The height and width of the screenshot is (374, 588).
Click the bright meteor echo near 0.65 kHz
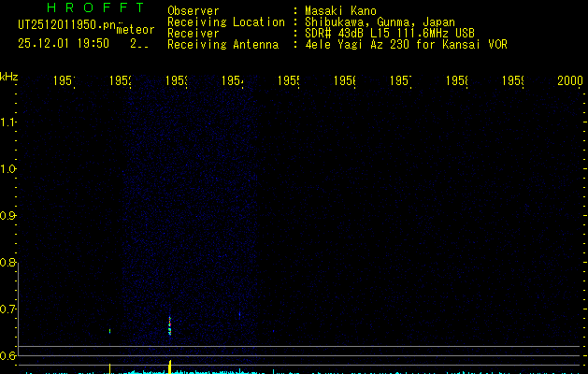tap(169, 326)
